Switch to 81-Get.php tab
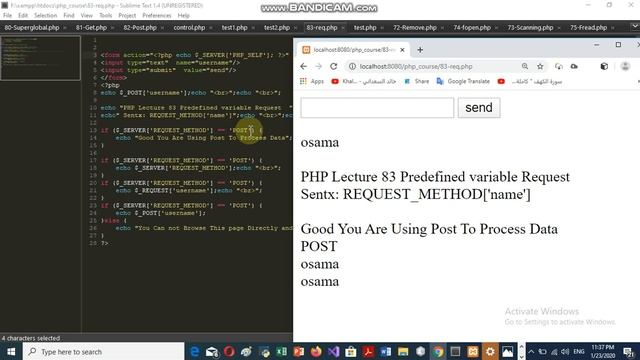The height and width of the screenshot is (360, 640). pyautogui.click(x=91, y=28)
